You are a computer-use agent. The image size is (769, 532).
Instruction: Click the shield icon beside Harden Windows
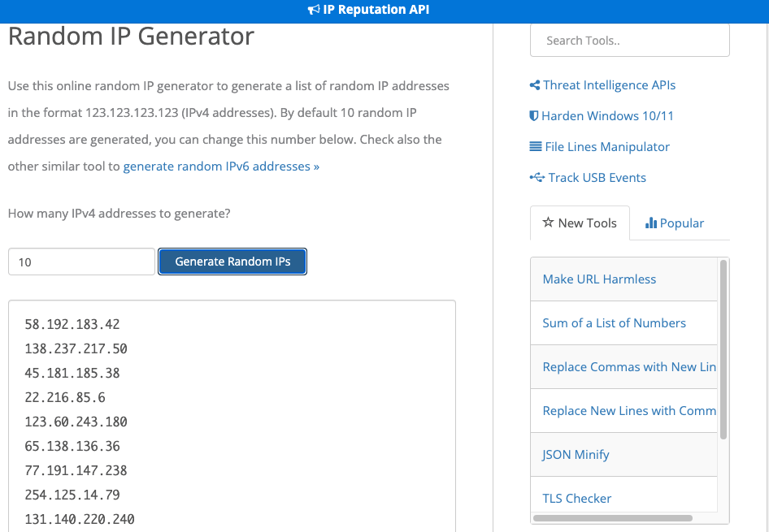[x=534, y=116]
